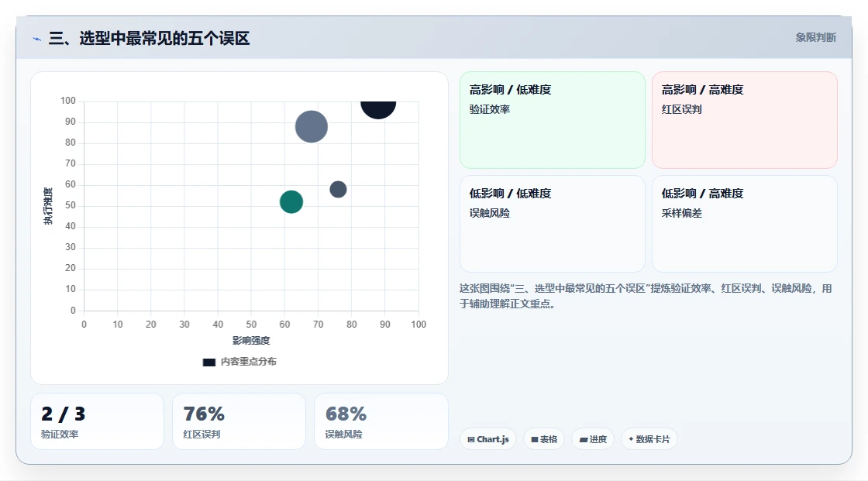Select the 低影响 / 高难度 quadrant card

click(x=745, y=224)
